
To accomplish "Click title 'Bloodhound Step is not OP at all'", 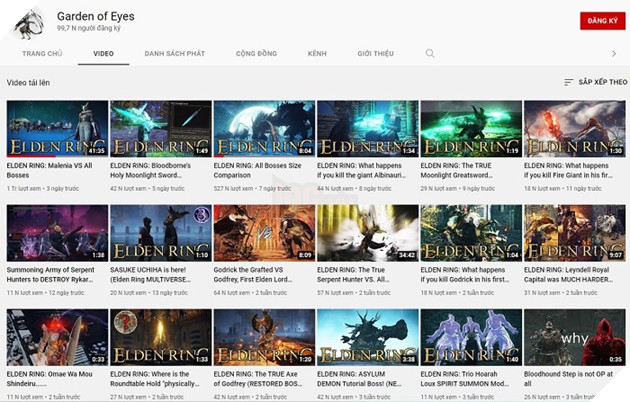I will 569,379.
